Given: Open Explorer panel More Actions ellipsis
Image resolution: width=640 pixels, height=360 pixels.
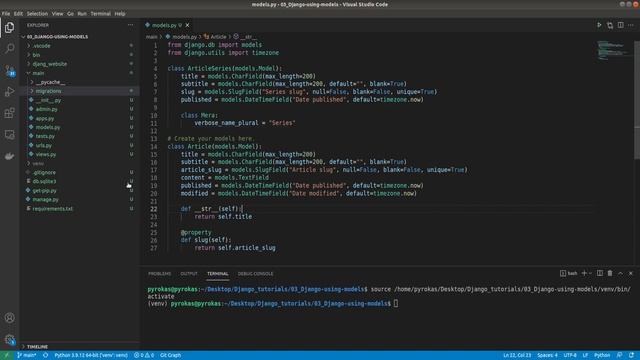Looking at the screenshot, I should 130,25.
